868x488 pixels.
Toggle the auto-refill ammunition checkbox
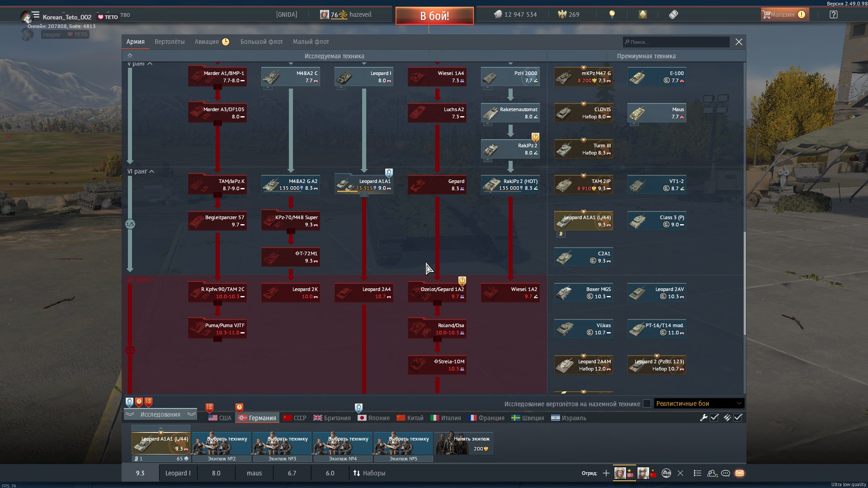[x=738, y=418]
